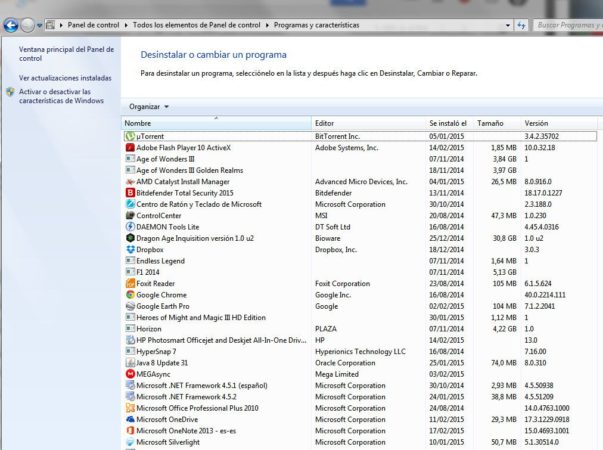Click the version 40.0.2214.111 cell
603x450 pixels.
pyautogui.click(x=545, y=295)
